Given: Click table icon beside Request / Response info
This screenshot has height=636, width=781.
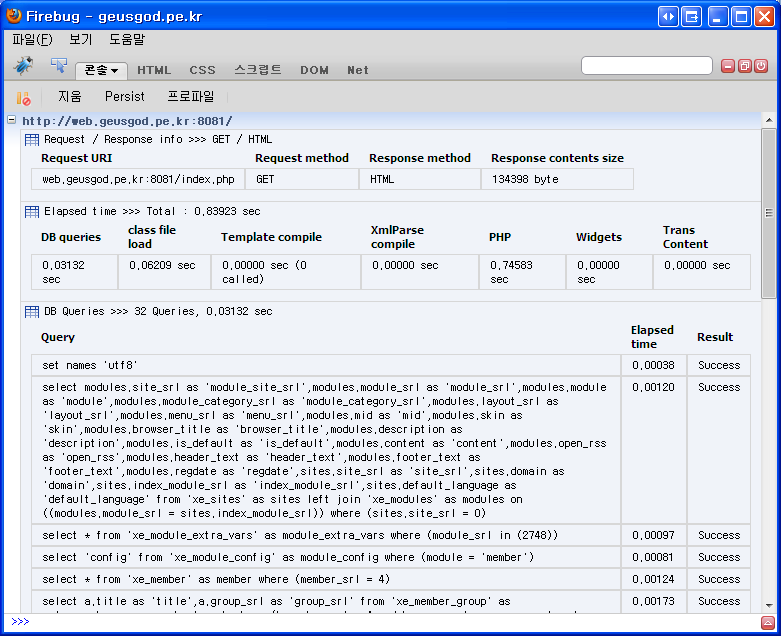Looking at the screenshot, I should pos(32,140).
